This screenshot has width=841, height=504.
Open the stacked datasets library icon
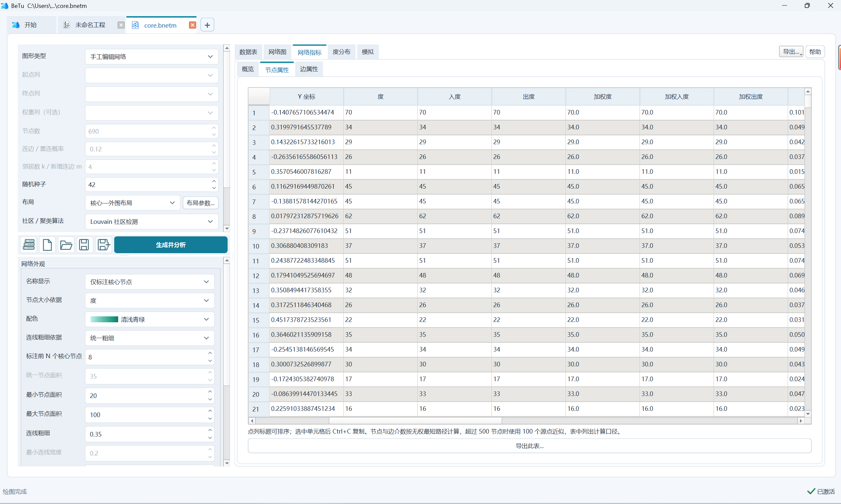click(29, 245)
